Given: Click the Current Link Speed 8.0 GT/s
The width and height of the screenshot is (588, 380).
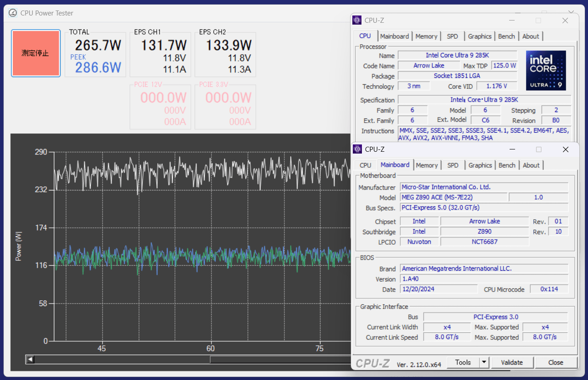Looking at the screenshot, I should 447,337.
